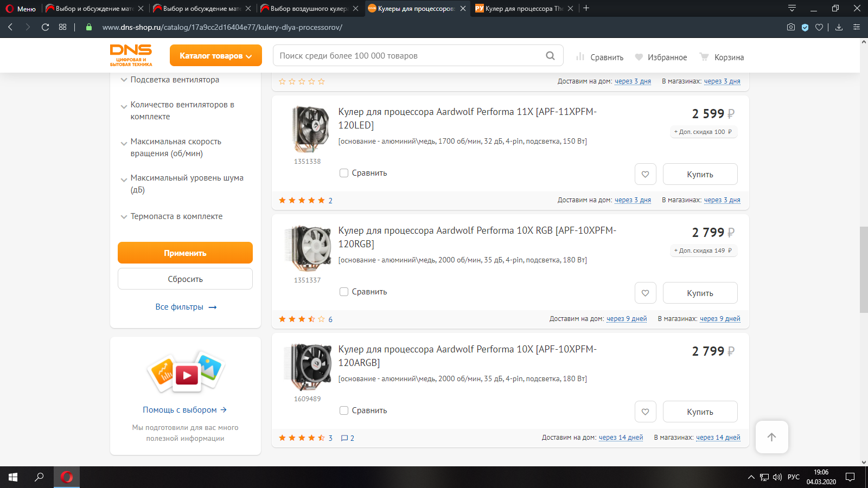Open in-store через 14 дней link
Viewport: 868px width, 488px height.
pyautogui.click(x=718, y=438)
